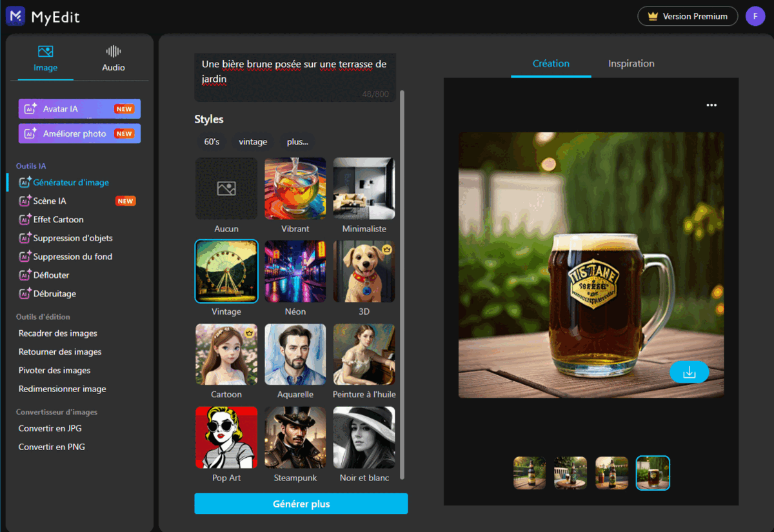Choose the Aucun style
Image resolution: width=774 pixels, height=532 pixels.
[226, 188]
